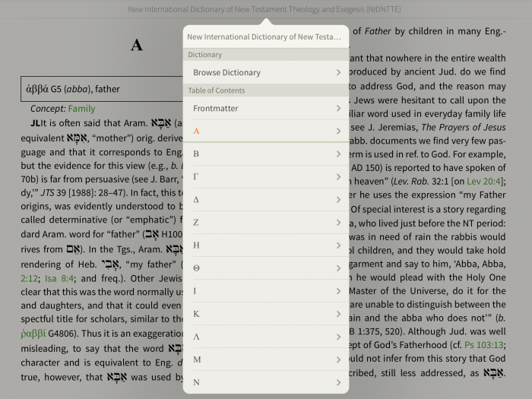Screen dimensions: 532x399
Task: Follow the 2:12 verse reference link
Action: point(29,279)
